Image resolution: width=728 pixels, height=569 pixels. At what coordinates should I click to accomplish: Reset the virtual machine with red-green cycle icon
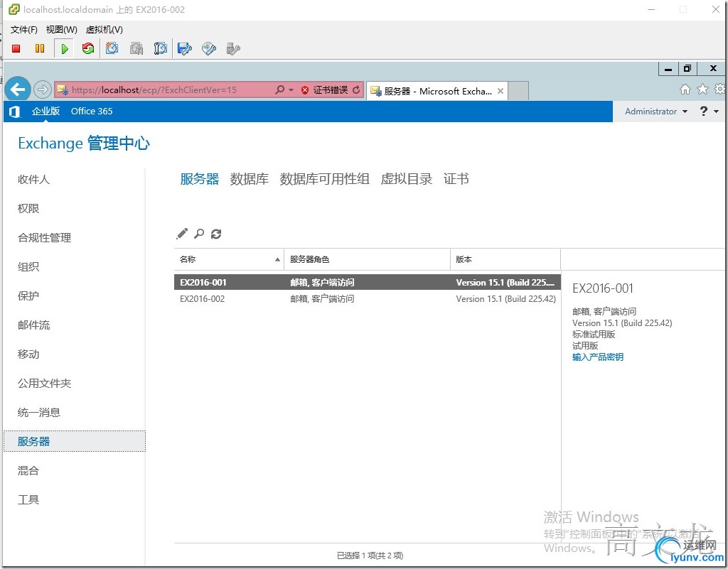(87, 48)
